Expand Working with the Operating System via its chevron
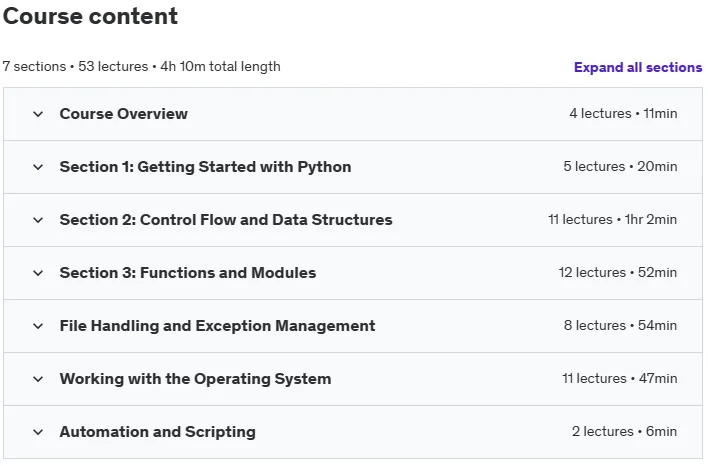This screenshot has width=708, height=466. pyautogui.click(x=38, y=379)
